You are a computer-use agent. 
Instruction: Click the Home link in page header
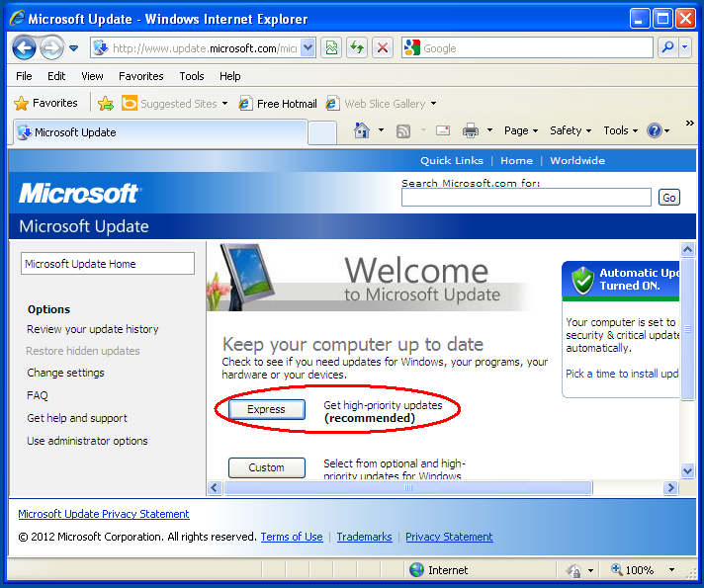pyautogui.click(x=516, y=161)
